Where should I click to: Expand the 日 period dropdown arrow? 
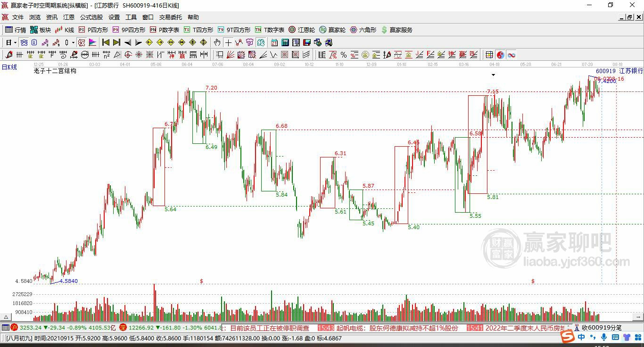(x=16, y=42)
